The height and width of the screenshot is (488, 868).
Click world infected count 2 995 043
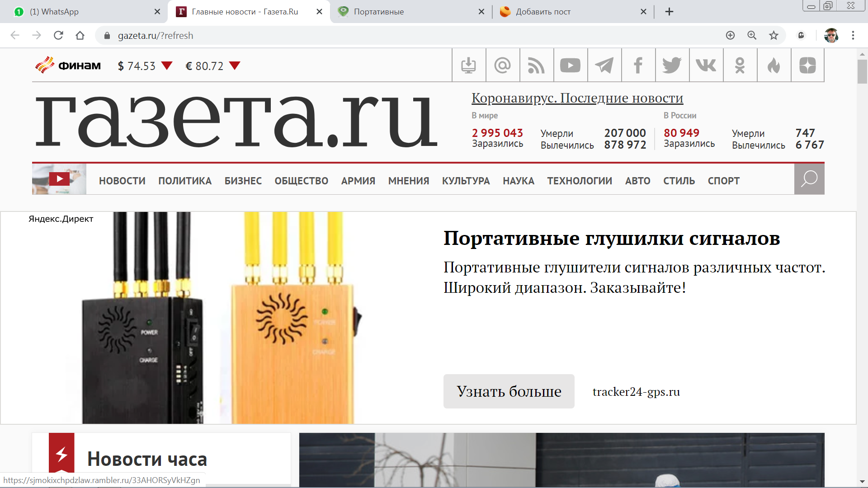pyautogui.click(x=497, y=133)
